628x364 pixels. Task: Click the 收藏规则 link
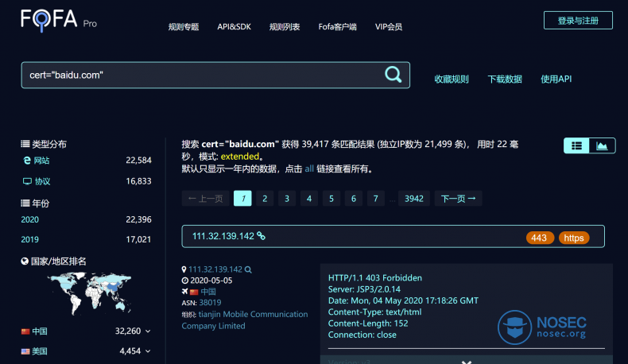pyautogui.click(x=452, y=79)
